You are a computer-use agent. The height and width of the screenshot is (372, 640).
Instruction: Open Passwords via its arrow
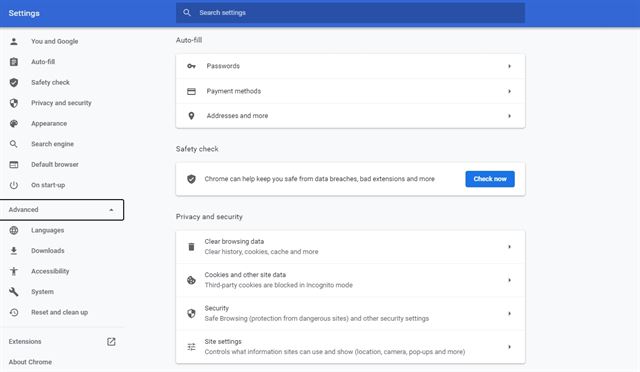click(x=509, y=66)
